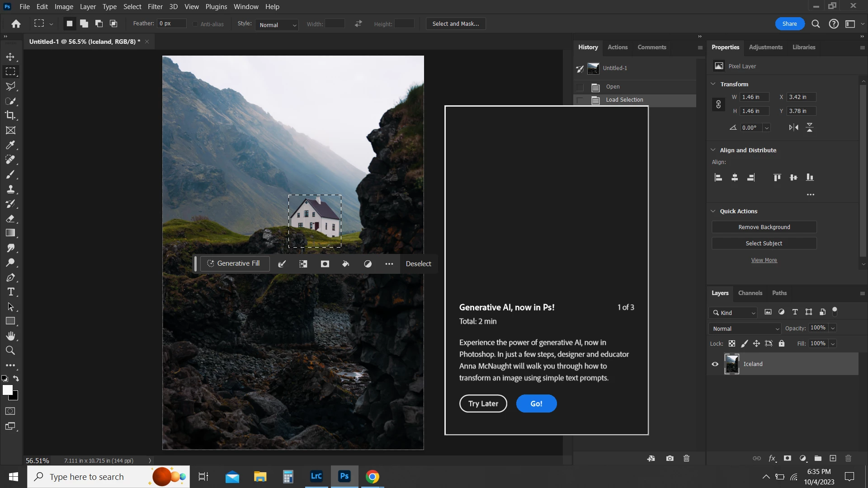Click the flip horizontal icon in Transform
Screen dimensions: 868x488
point(793,127)
